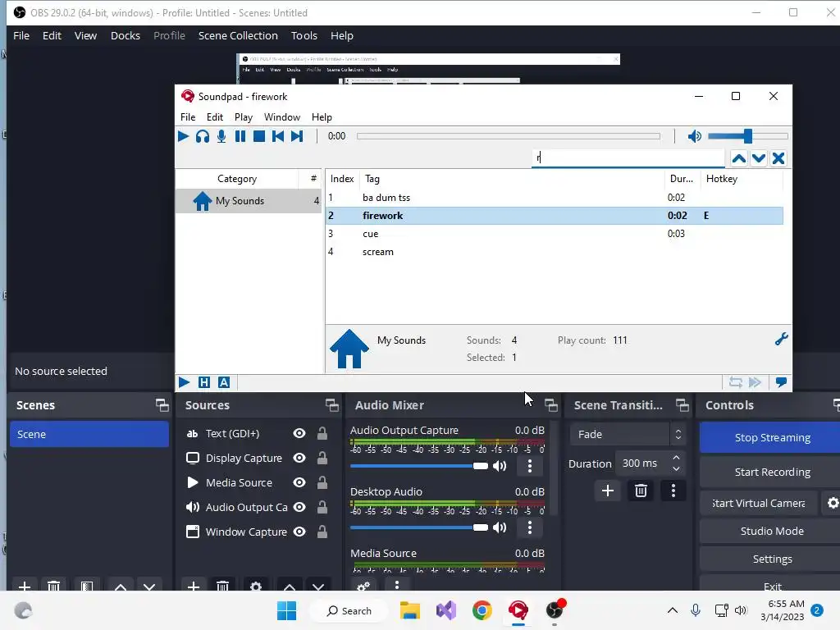Toggle the A auto-keys button in Soundpad
This screenshot has height=630, width=840.
click(224, 382)
